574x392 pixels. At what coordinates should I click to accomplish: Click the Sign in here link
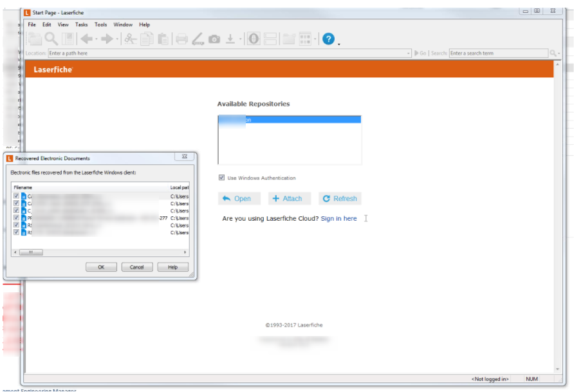coord(338,218)
